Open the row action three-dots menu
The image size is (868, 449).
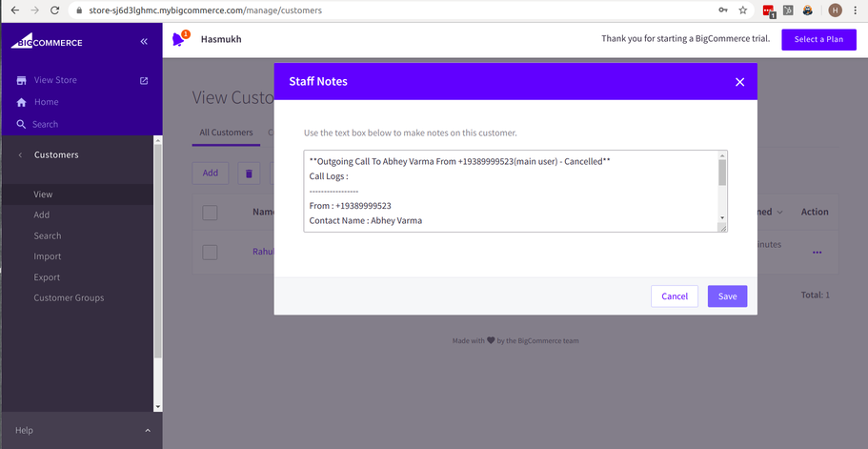coord(817,253)
